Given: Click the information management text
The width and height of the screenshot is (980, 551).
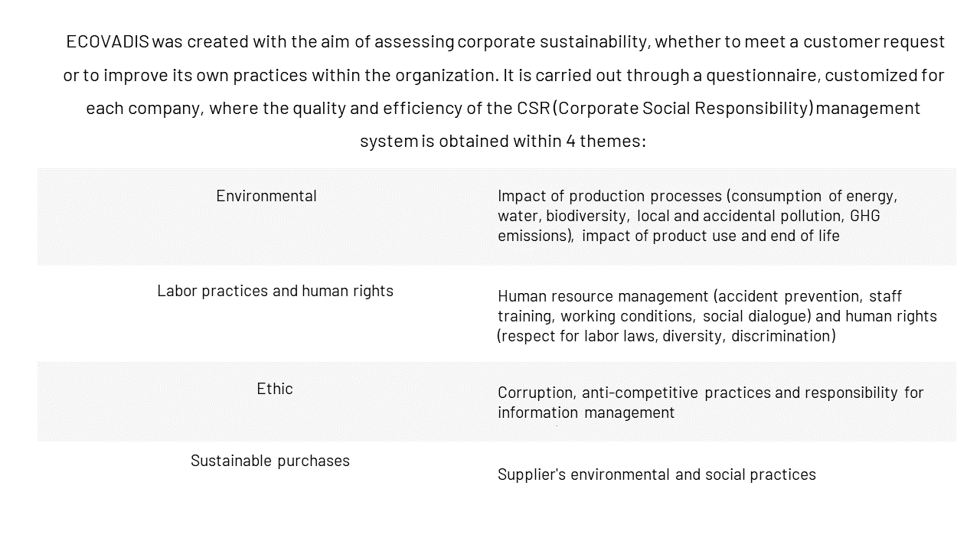Looking at the screenshot, I should click(586, 412).
